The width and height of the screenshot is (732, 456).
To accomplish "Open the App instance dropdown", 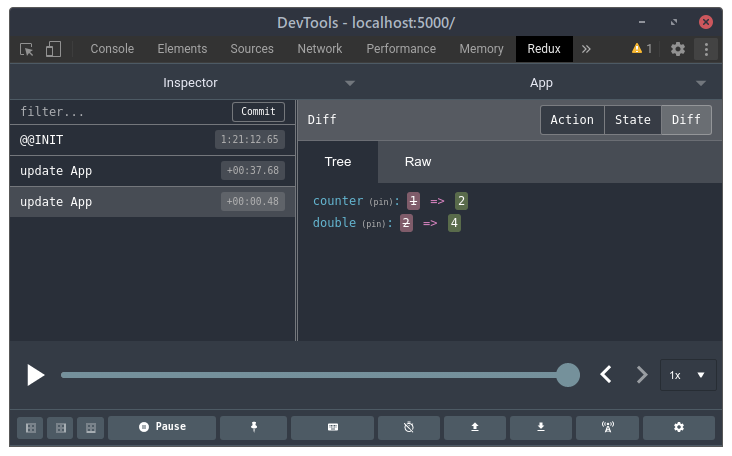I will pos(542,83).
